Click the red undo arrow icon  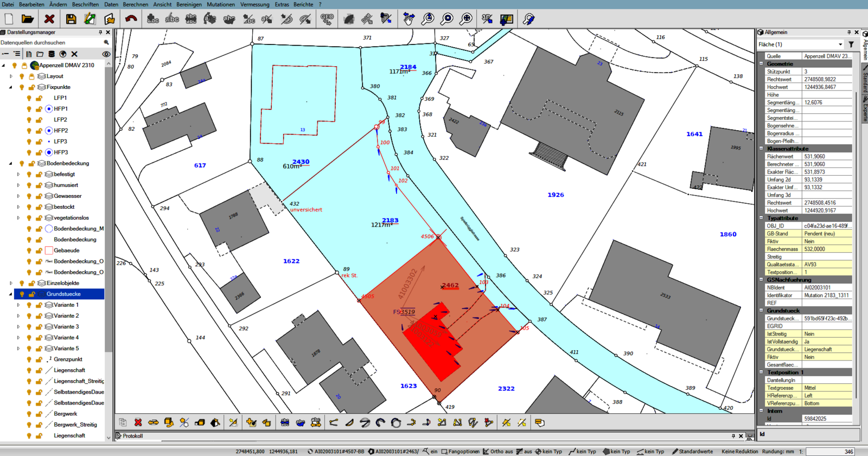point(131,20)
